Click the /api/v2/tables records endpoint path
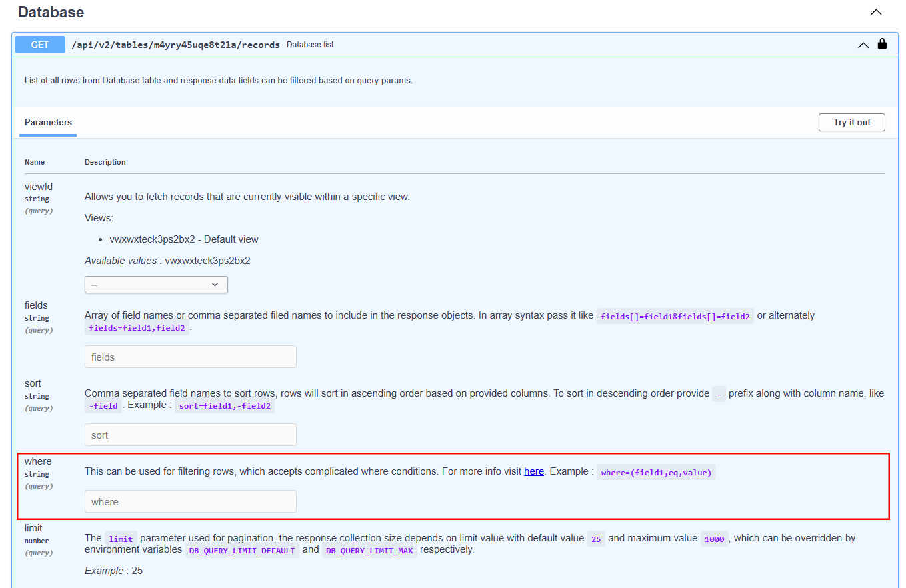Image resolution: width=906 pixels, height=588 pixels. click(176, 45)
